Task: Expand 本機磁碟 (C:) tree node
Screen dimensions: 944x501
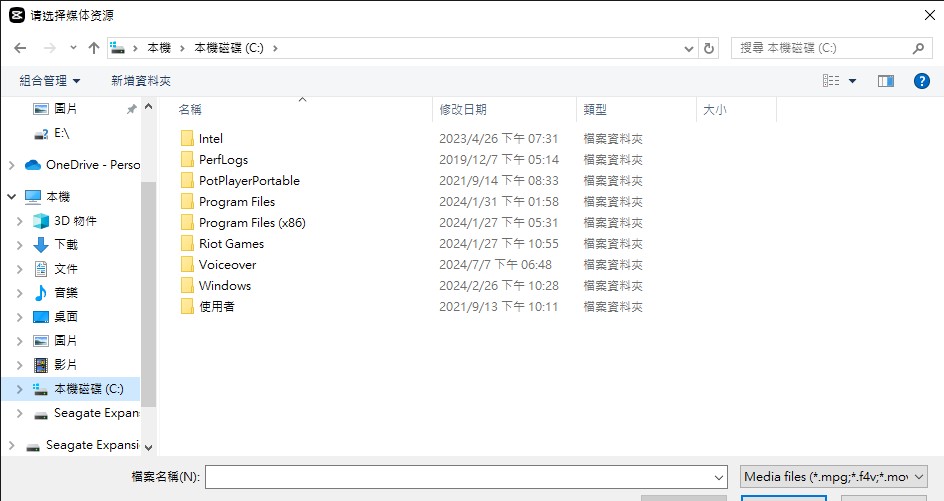Action: (20, 389)
